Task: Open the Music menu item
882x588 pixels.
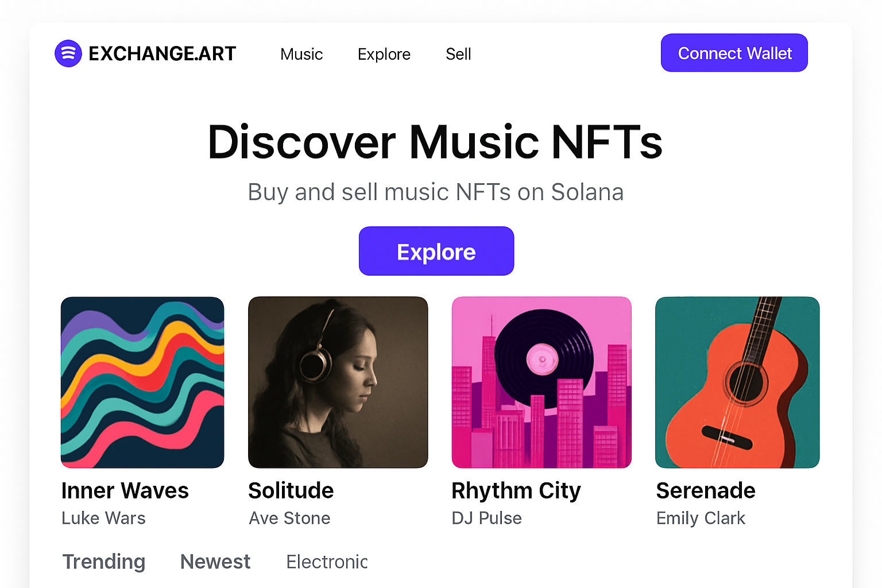Action: pos(301,54)
